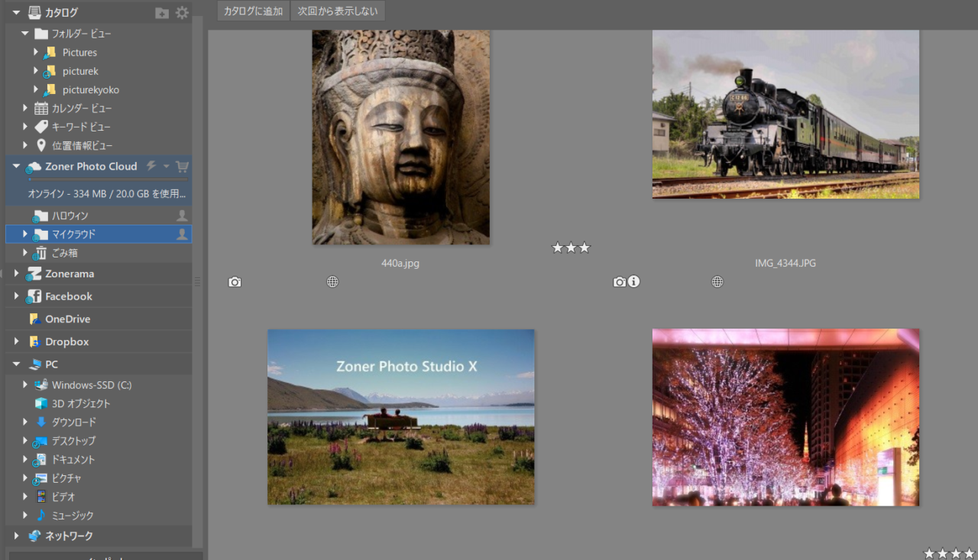
Task: Select the ダウンロード blue arrow icon
Action: click(41, 422)
